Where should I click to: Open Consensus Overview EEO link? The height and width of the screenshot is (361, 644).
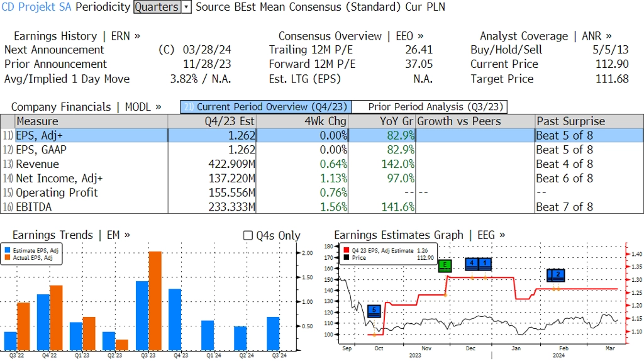coord(351,36)
